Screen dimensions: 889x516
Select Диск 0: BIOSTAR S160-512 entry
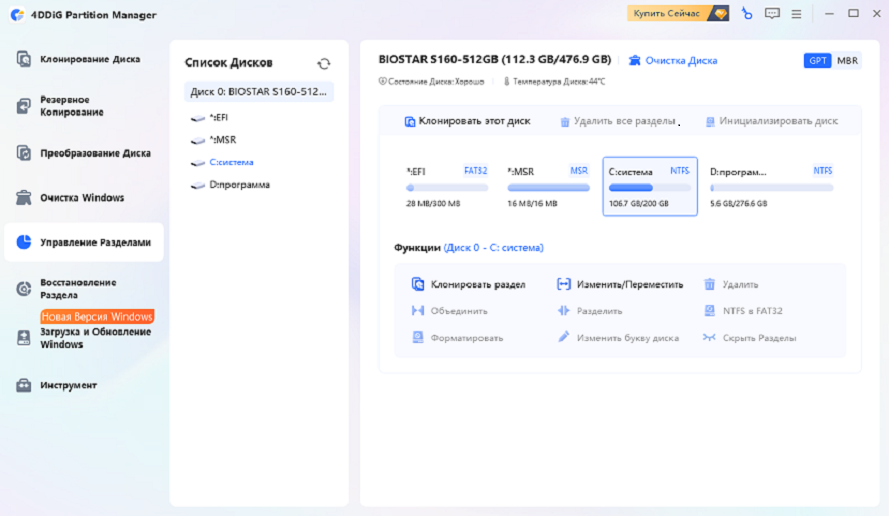259,92
